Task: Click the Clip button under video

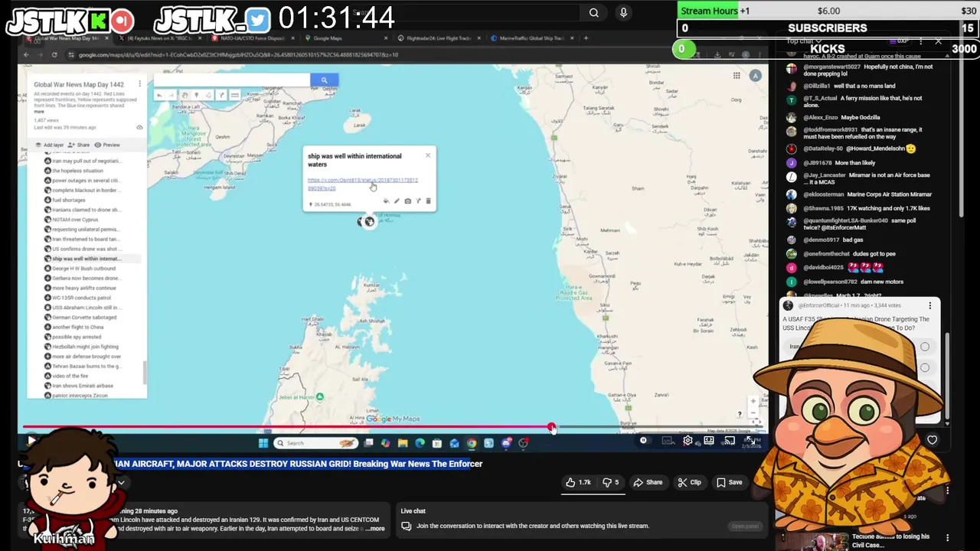Action: 689,482
